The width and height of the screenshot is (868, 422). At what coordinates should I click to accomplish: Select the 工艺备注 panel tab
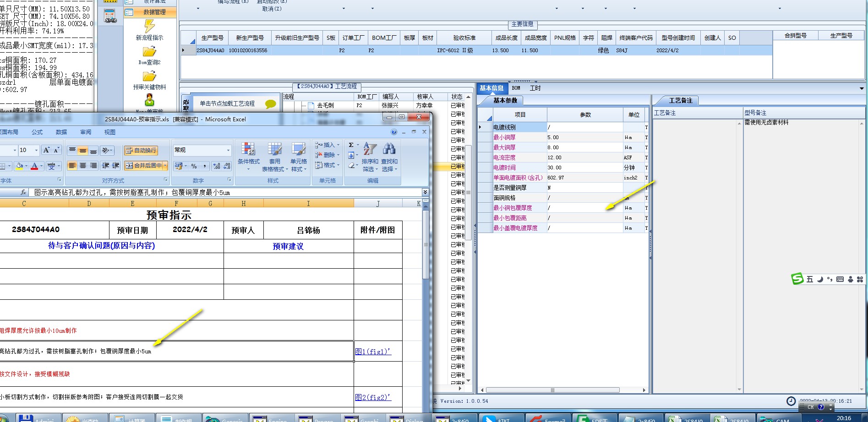[680, 100]
